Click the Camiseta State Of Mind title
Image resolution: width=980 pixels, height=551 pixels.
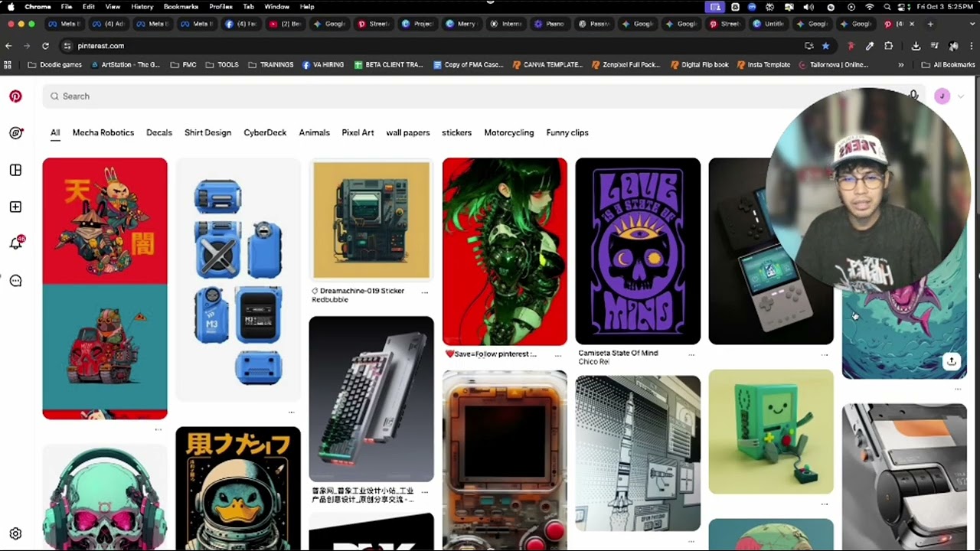[x=618, y=357]
